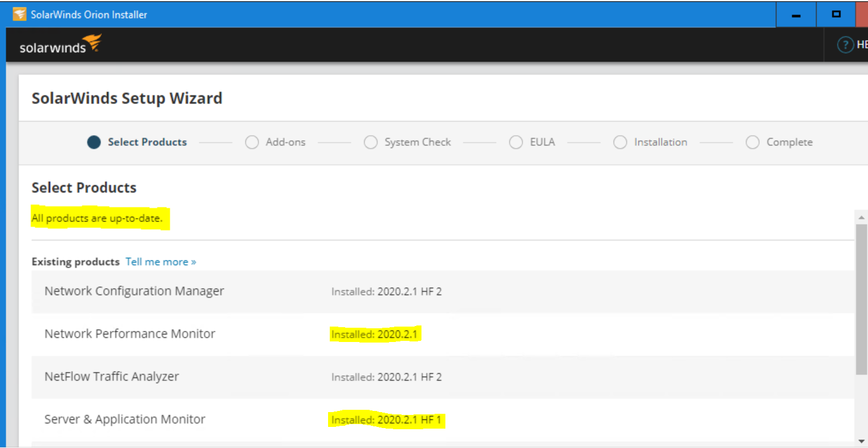Select the Installation wizard step

tap(650, 142)
